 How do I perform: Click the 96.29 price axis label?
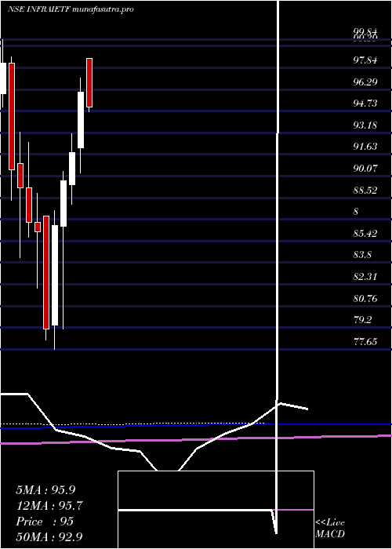coord(365,82)
